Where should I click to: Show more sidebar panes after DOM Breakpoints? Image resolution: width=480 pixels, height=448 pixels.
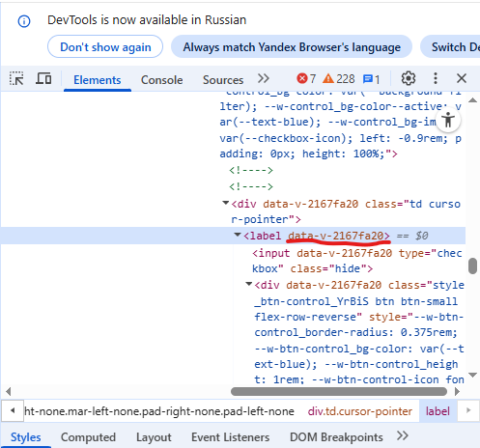[403, 435]
